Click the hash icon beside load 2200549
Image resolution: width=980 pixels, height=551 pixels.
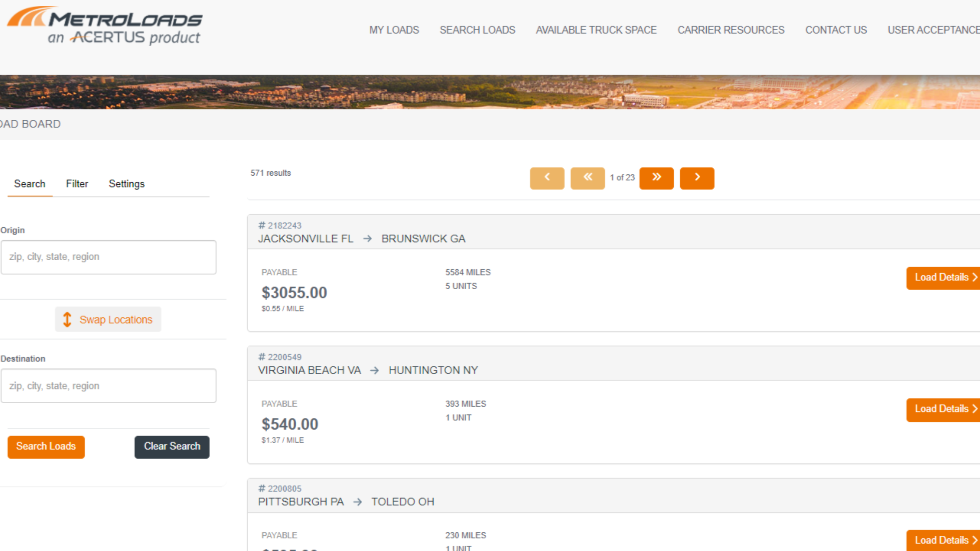click(261, 356)
